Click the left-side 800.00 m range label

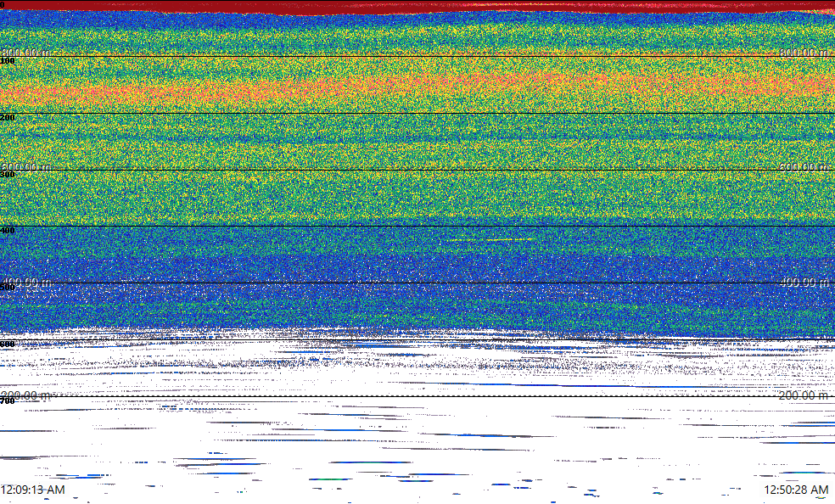coord(26,52)
